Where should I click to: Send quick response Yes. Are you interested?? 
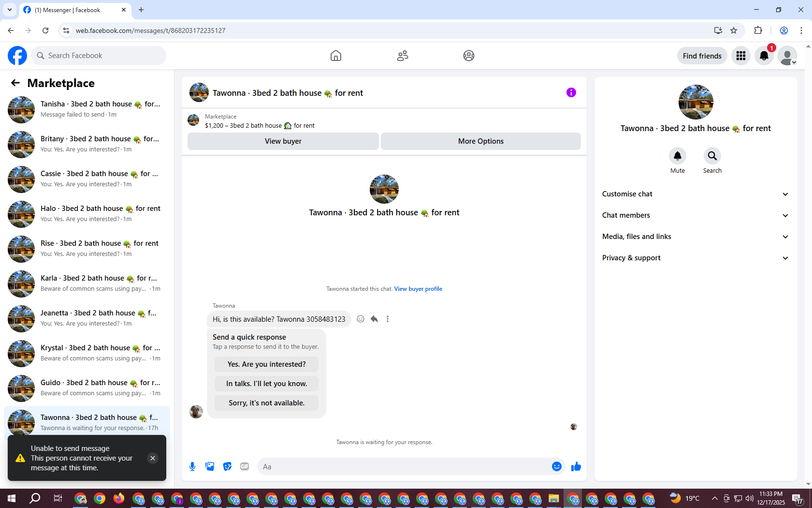[267, 364]
